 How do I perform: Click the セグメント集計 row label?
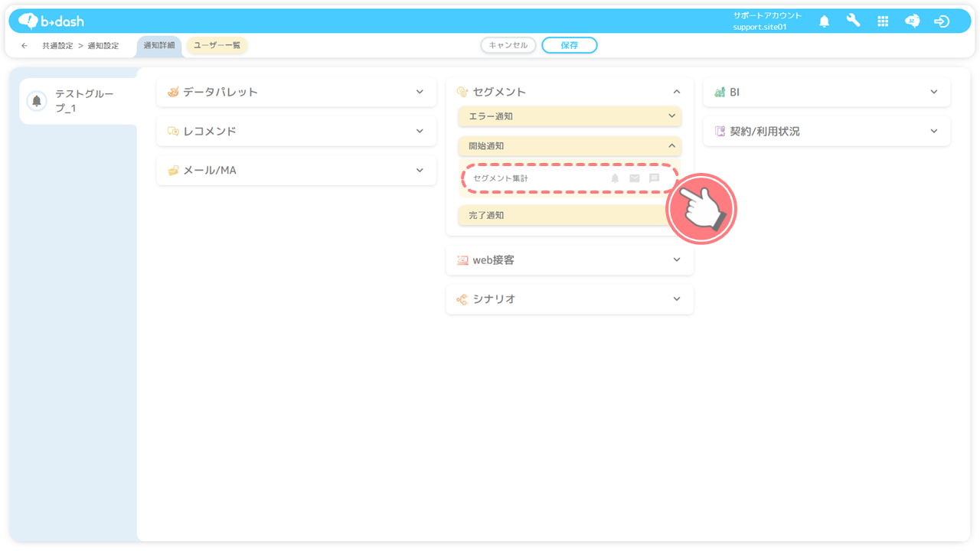(501, 178)
